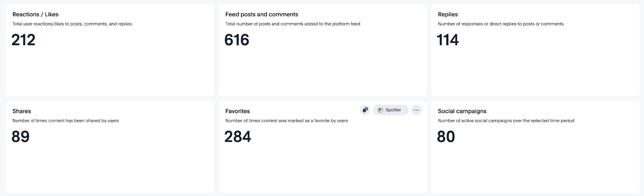Select the 212 reactions KPI value

(23, 40)
